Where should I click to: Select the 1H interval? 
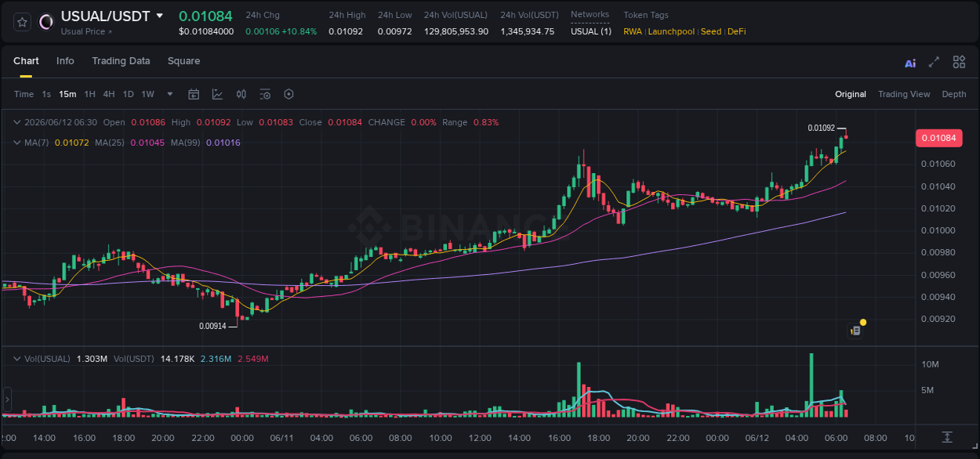point(89,94)
